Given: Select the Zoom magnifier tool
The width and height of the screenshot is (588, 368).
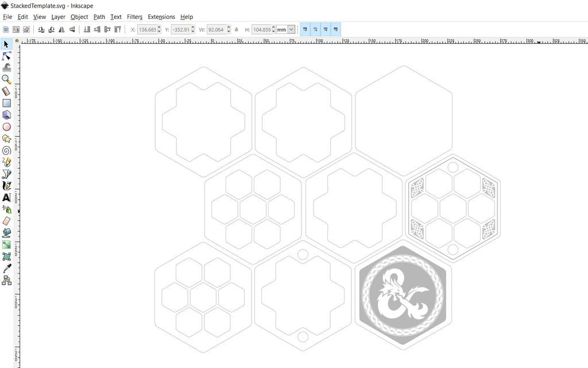Looking at the screenshot, I should 6,79.
